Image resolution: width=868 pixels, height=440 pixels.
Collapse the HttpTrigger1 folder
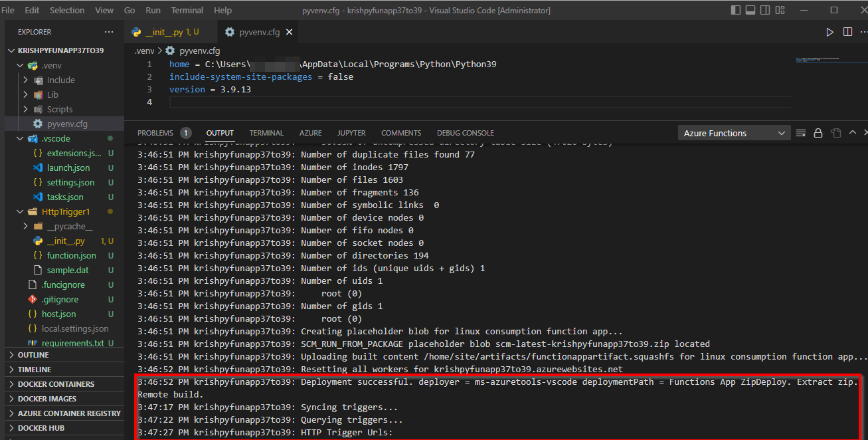coord(20,211)
